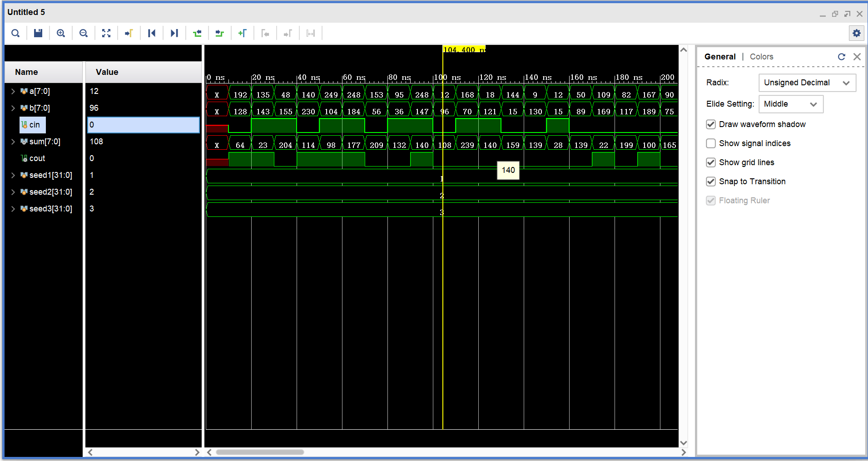Image resolution: width=868 pixels, height=461 pixels.
Task: Add a new marker at cursor
Action: 242,33
